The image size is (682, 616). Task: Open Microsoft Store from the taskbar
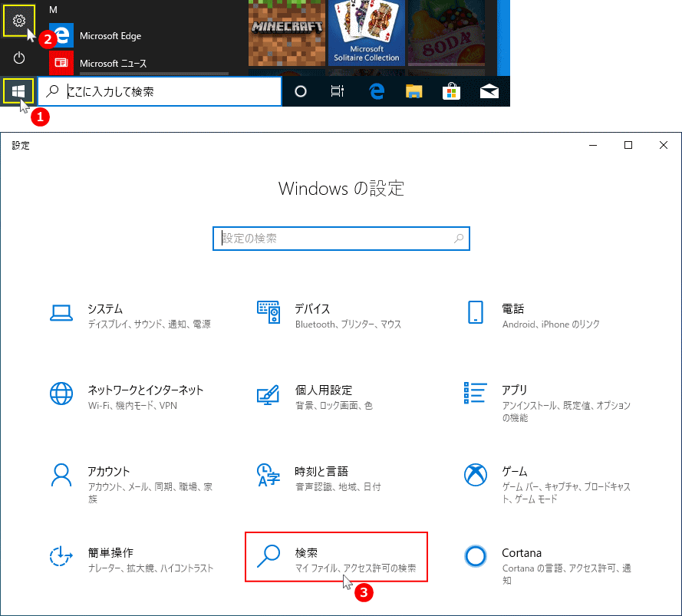coord(452,91)
